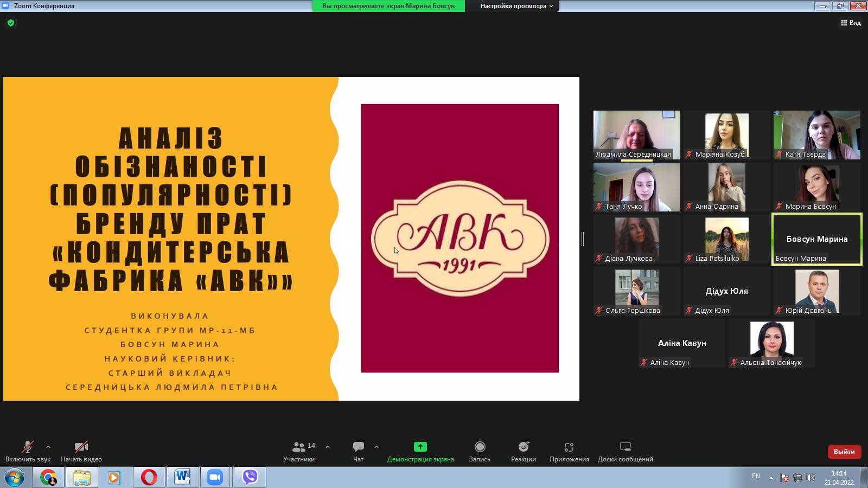Open Настройки просмотра view options dropdown
The image size is (868, 488).
pos(516,6)
